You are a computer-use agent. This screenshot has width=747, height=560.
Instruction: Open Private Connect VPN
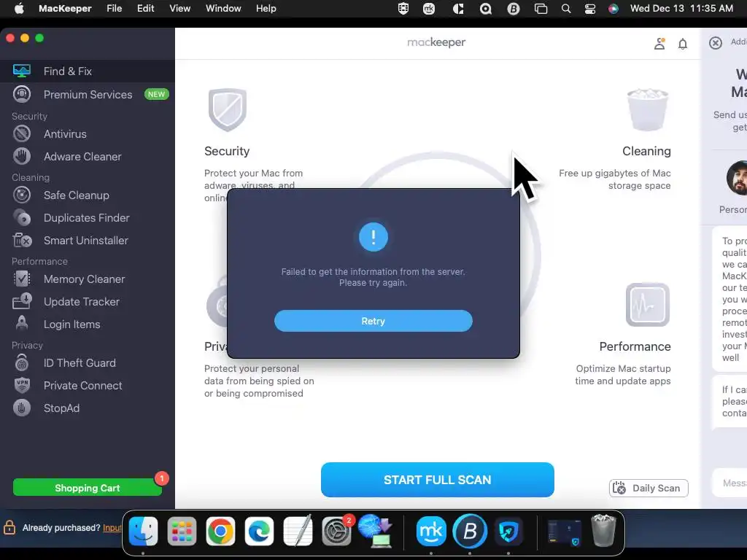tap(88, 385)
